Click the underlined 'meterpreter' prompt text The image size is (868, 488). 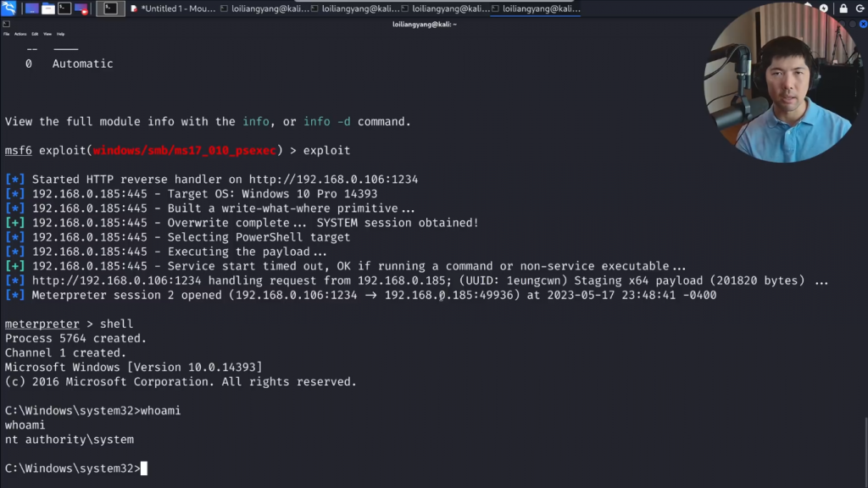(42, 324)
